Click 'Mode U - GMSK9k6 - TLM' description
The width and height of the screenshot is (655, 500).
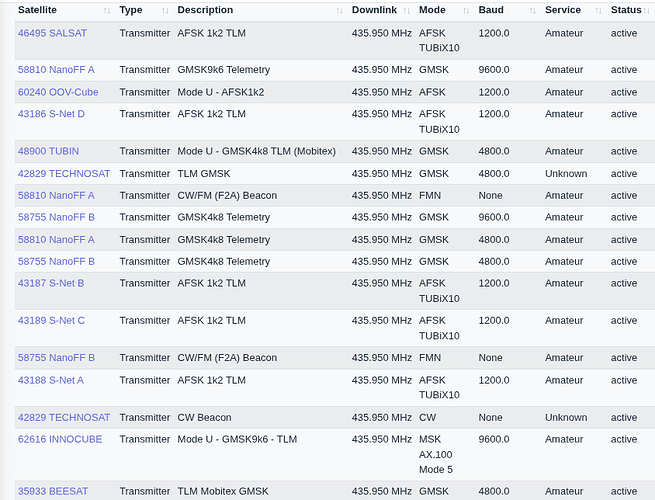coord(237,439)
